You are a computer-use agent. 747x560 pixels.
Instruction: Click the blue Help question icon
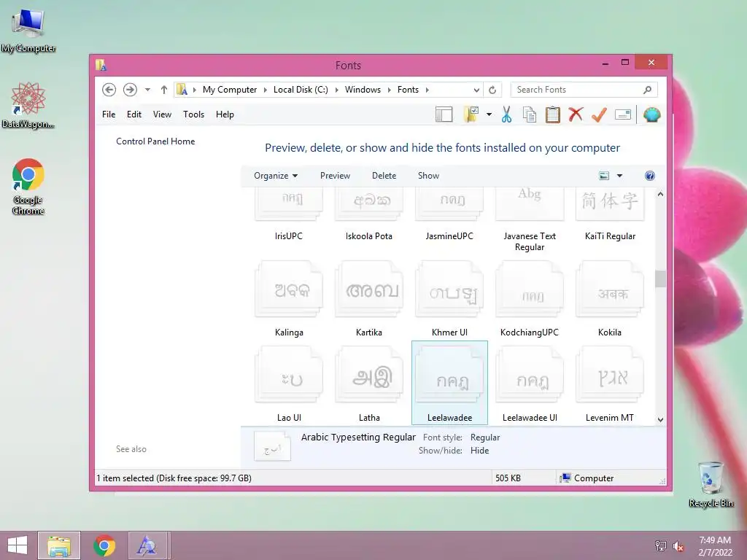(x=649, y=176)
